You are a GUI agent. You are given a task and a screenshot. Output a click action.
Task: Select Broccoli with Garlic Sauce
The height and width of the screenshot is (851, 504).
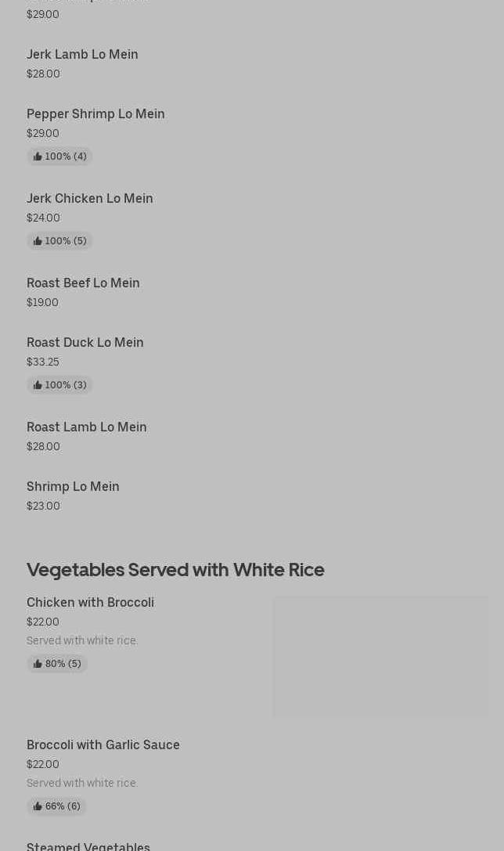tap(103, 745)
